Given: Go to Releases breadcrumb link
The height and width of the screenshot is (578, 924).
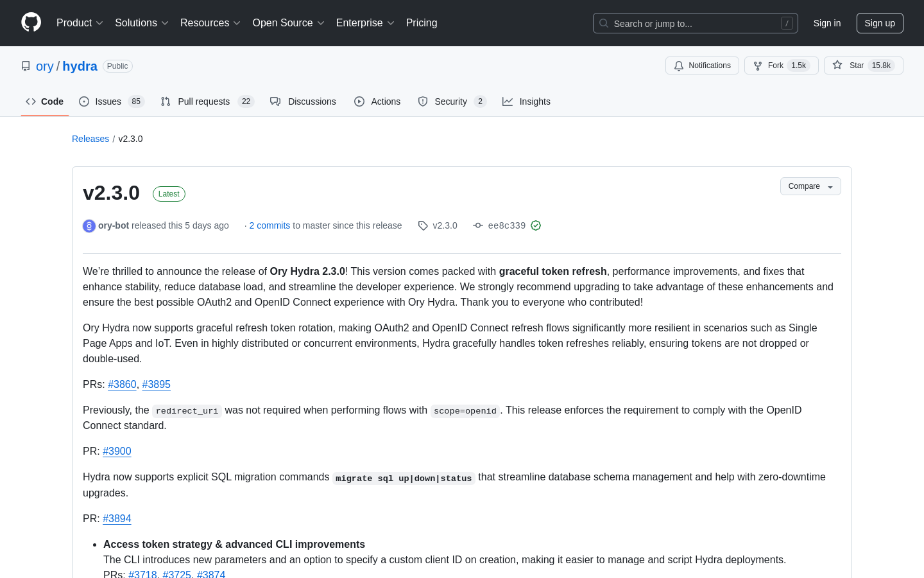Looking at the screenshot, I should [x=90, y=139].
